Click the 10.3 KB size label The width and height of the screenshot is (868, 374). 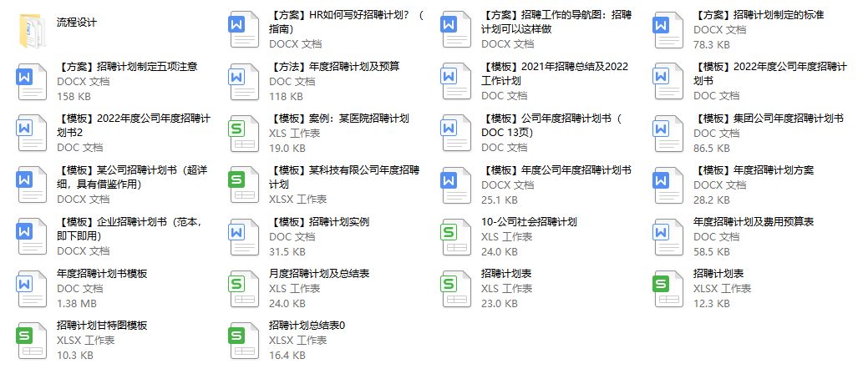[74, 355]
